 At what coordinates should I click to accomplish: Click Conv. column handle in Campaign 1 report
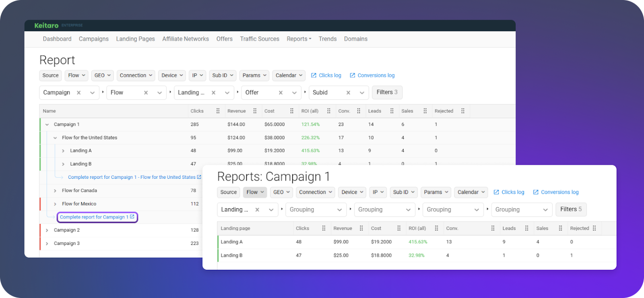click(x=493, y=228)
